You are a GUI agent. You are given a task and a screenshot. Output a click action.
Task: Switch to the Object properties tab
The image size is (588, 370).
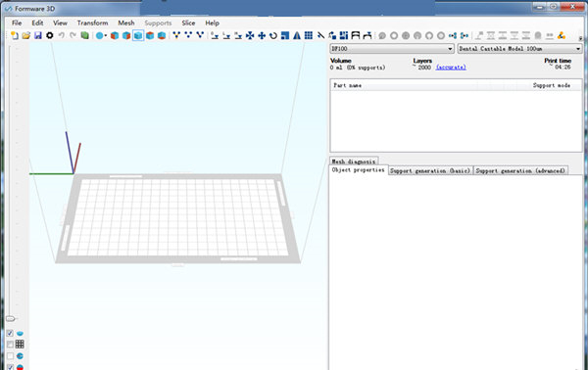[358, 170]
